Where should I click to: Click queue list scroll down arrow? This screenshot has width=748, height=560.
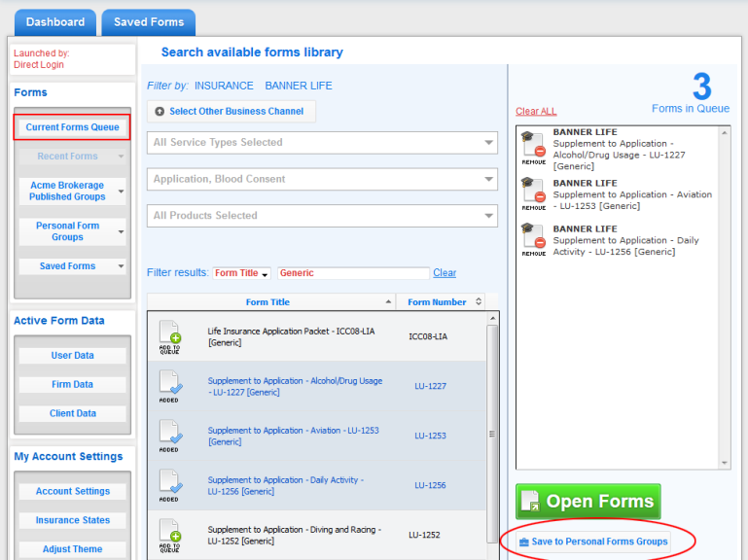725,463
